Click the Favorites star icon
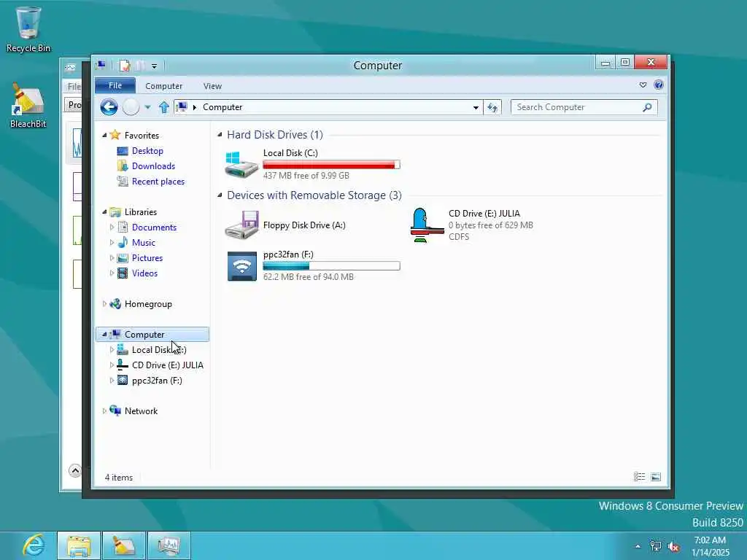The height and width of the screenshot is (560, 747). pos(115,135)
